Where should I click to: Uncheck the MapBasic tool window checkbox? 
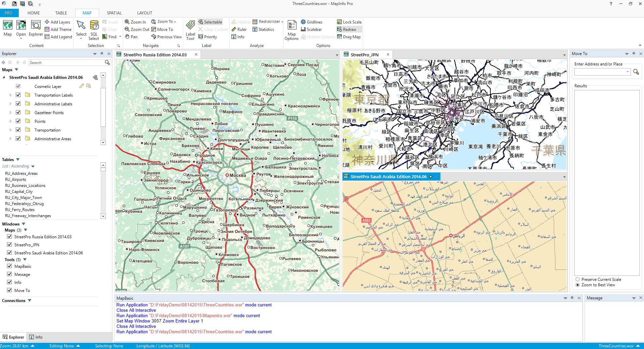point(9,266)
